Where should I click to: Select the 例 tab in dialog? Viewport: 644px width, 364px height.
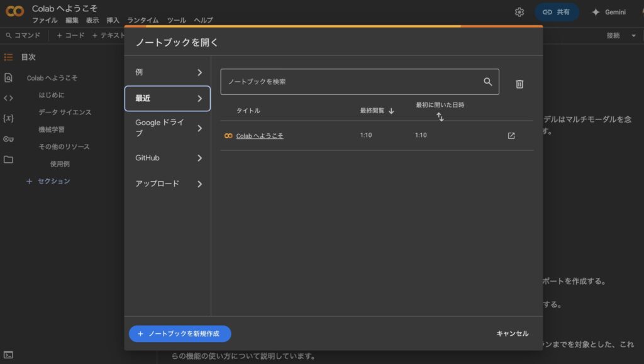coord(167,72)
